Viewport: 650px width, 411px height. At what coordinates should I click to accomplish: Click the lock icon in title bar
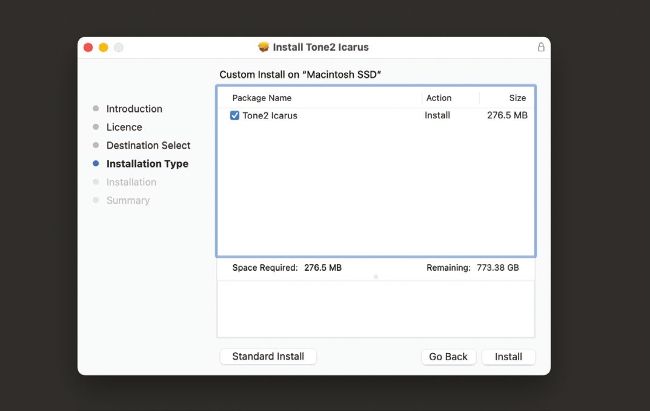tap(541, 47)
